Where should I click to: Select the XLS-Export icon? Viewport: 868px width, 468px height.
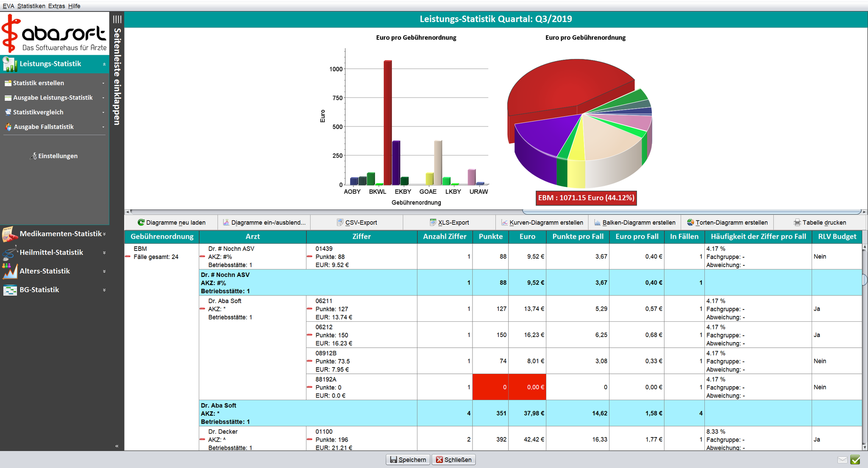433,222
